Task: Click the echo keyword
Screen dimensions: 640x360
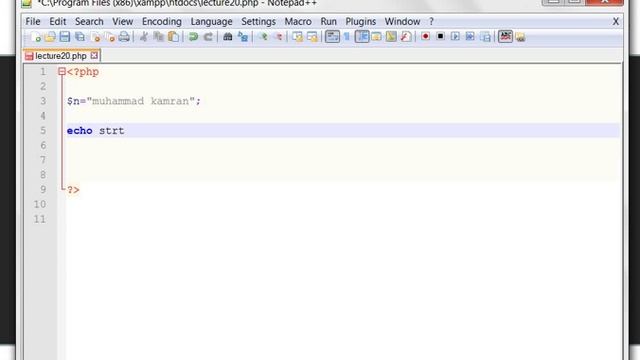Action: (80, 131)
